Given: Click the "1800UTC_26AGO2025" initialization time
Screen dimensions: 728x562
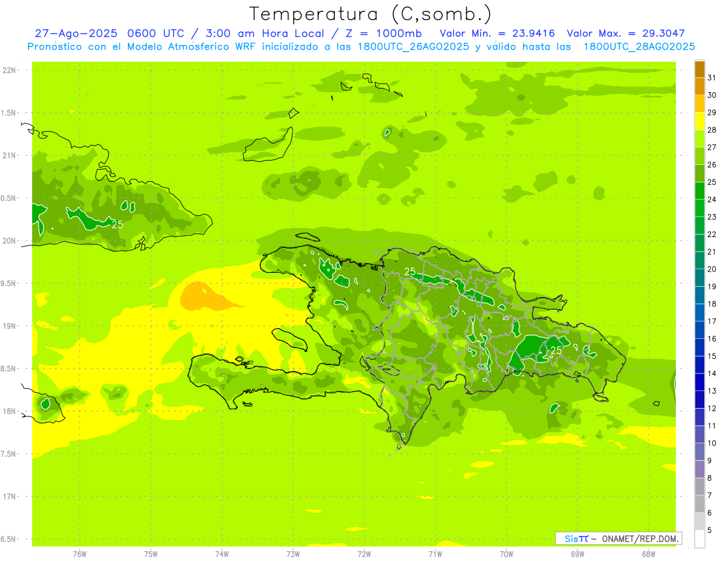Looking at the screenshot, I should point(413,47).
